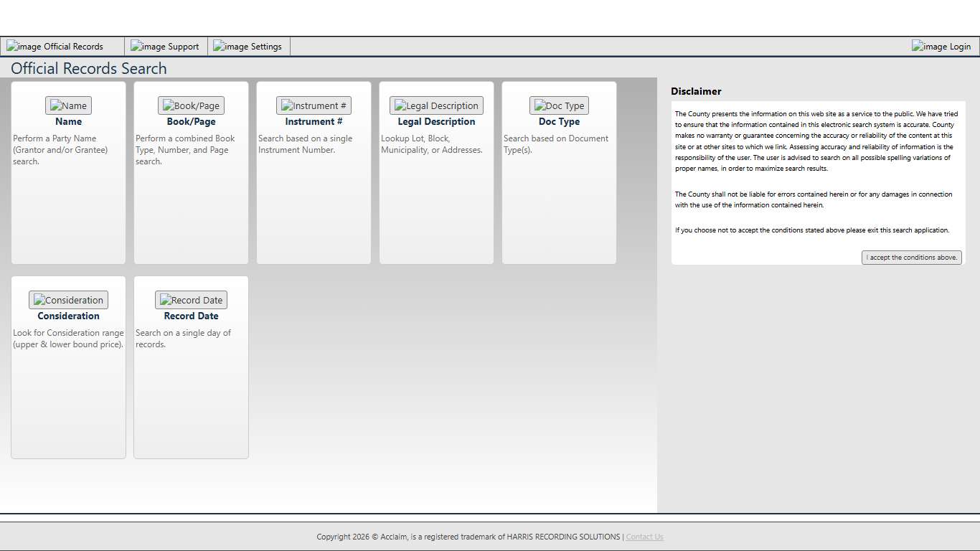Open the Book/Page search image button
The image size is (980, 551).
[191, 105]
